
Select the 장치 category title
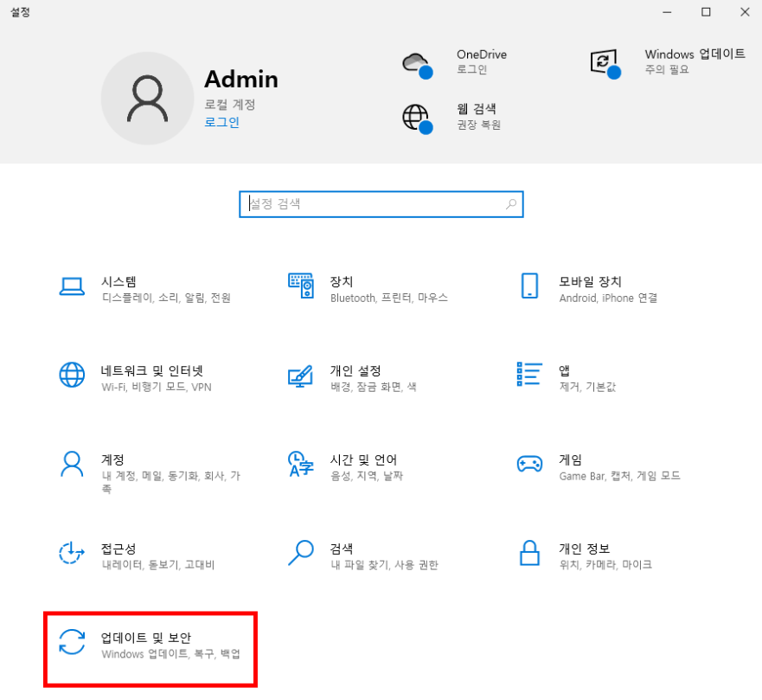[x=341, y=281]
